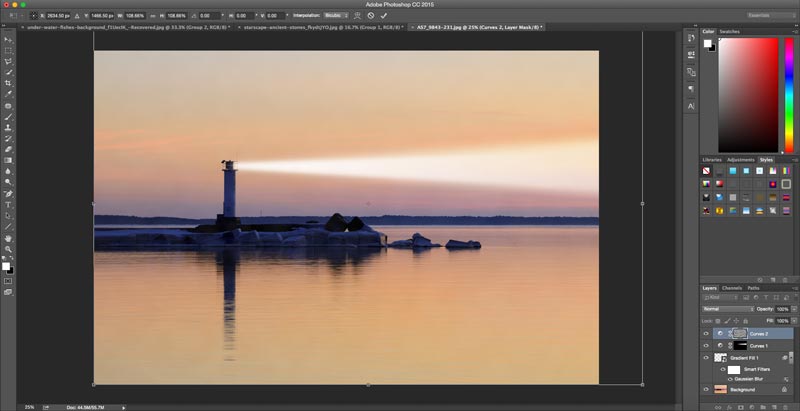Hide the Gradient Fill 1 layer

point(706,358)
